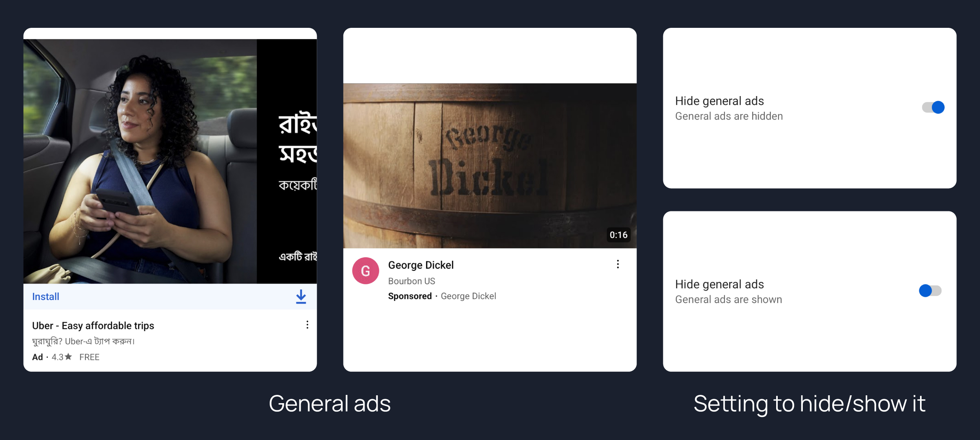Click the Sponsored label on George Dickel ad
Viewport: 980px width, 440px height.
click(410, 296)
